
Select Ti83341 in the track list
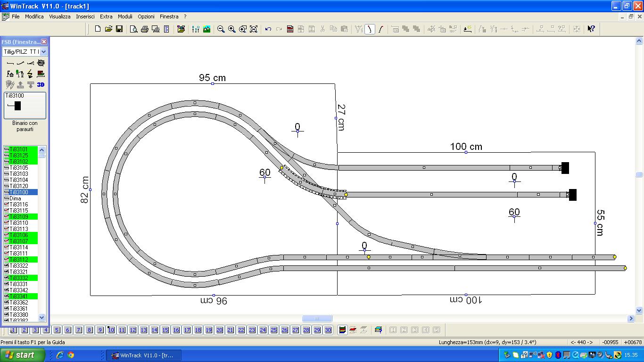tap(21, 296)
